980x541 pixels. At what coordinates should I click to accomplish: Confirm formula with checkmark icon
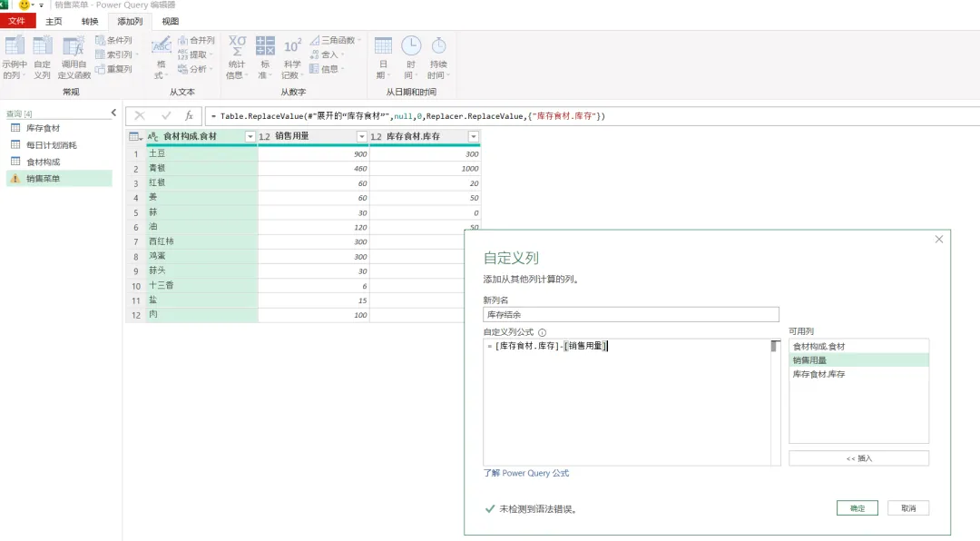click(x=166, y=115)
